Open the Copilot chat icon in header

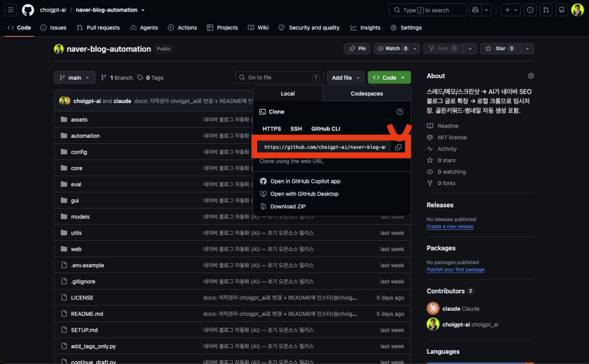coord(475,10)
